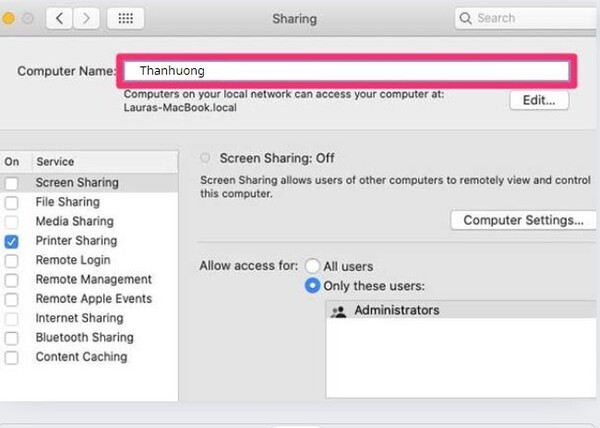
Task: Enable the Remote Apple Events checkbox
Action: click(11, 299)
